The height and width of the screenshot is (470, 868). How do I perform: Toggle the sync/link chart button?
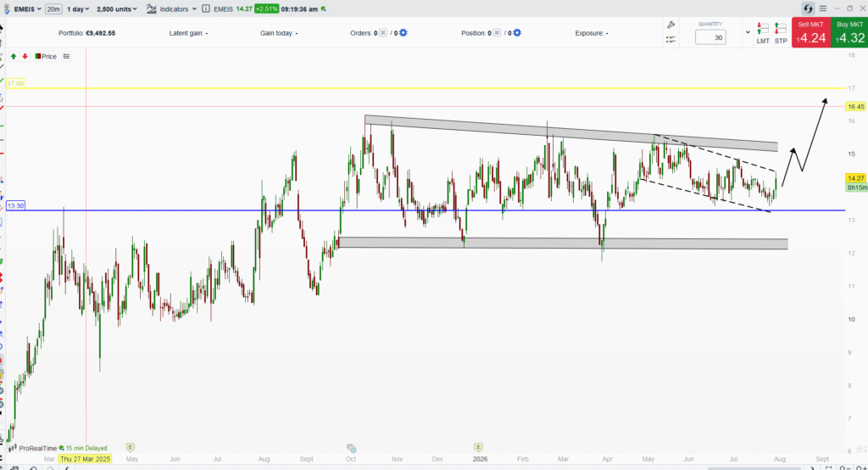pos(808,8)
